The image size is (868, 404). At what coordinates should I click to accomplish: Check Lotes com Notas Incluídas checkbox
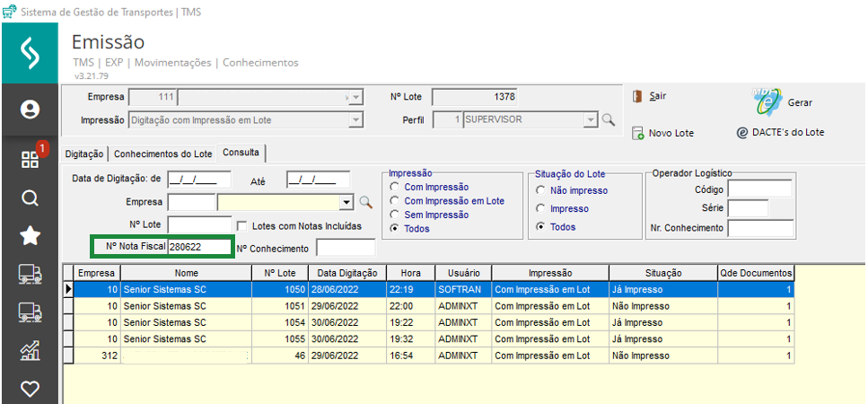click(x=241, y=225)
